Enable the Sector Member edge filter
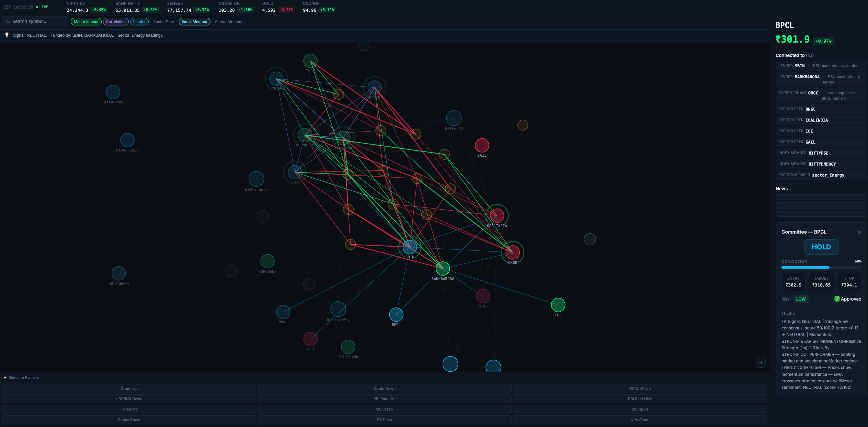The image size is (868, 427). tap(229, 22)
